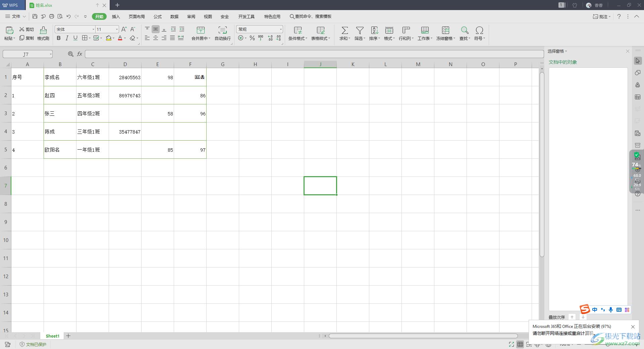The image size is (644, 349).
Task: Toggle horizontal center alignment
Action: coord(156,38)
